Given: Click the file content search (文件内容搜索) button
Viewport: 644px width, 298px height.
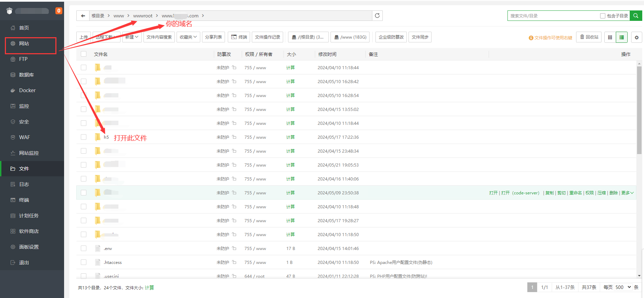Looking at the screenshot, I should (159, 37).
